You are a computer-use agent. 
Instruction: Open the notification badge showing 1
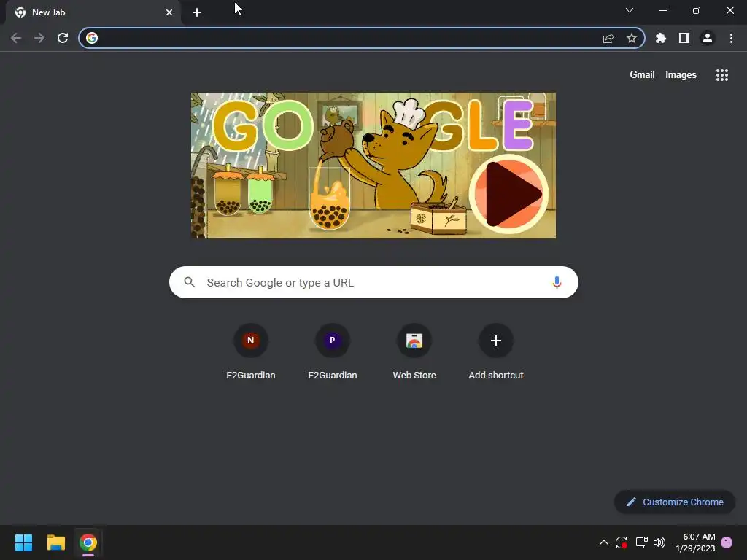[727, 542]
